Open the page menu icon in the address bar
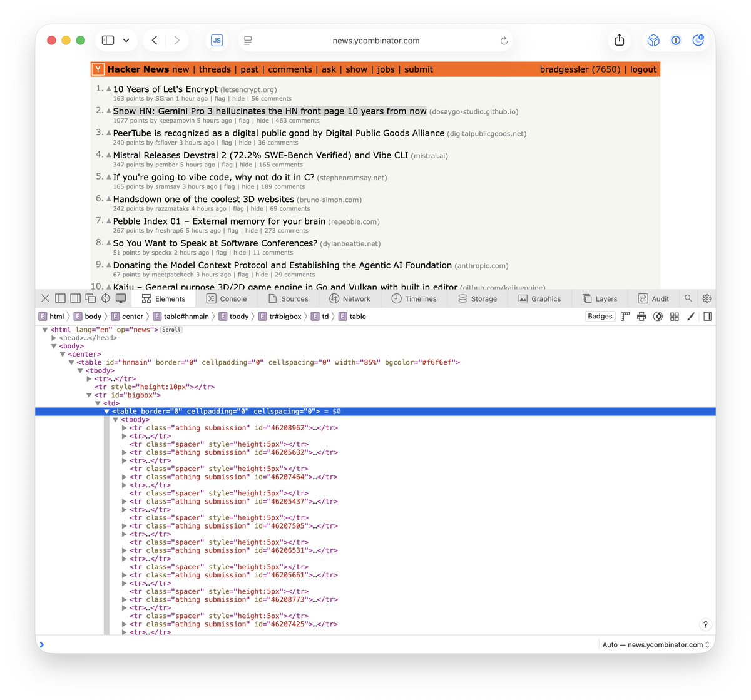The width and height of the screenshot is (751, 700). point(248,40)
